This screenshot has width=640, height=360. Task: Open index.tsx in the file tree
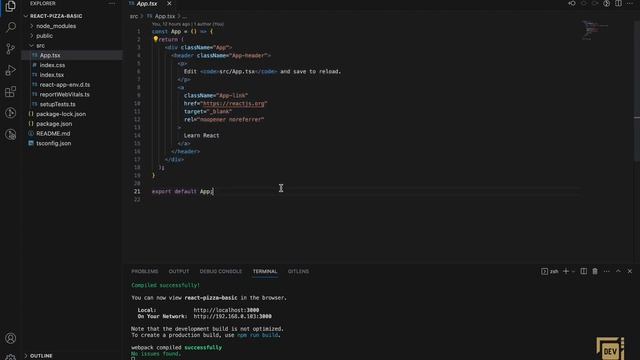(x=71, y=75)
